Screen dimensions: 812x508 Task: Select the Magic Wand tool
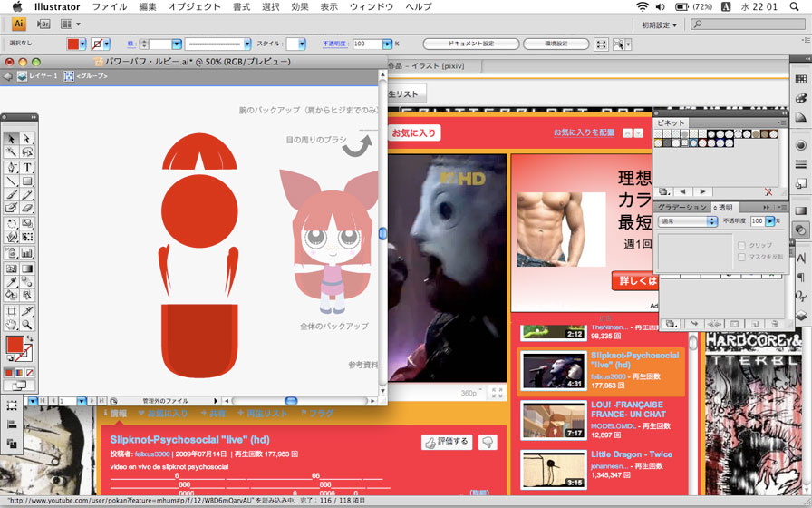(12, 151)
